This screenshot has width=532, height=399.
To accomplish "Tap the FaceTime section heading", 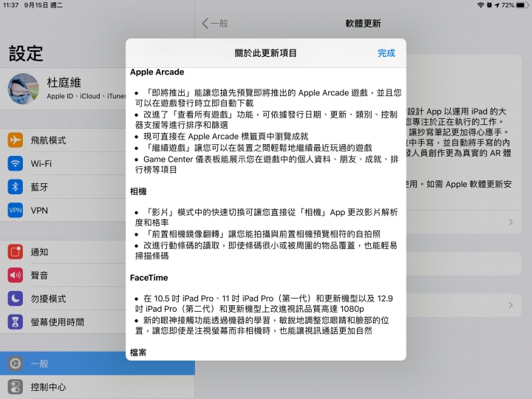I will pyautogui.click(x=149, y=278).
